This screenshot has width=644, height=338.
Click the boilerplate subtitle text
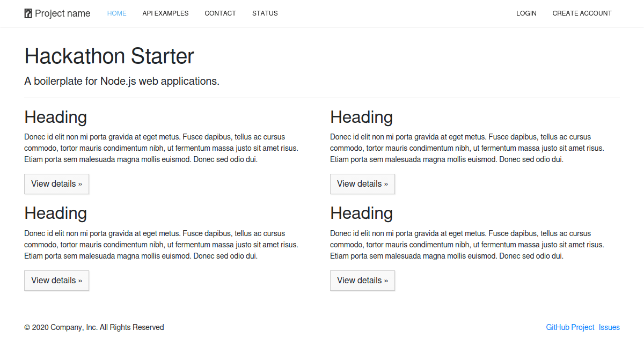(x=122, y=81)
